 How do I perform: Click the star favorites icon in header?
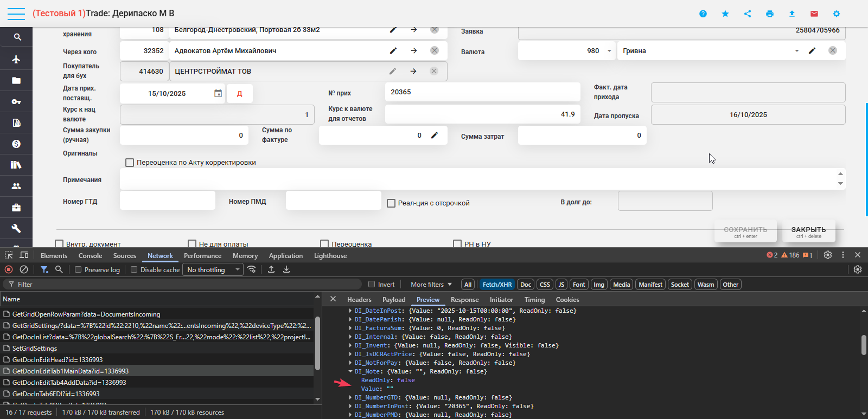725,14
